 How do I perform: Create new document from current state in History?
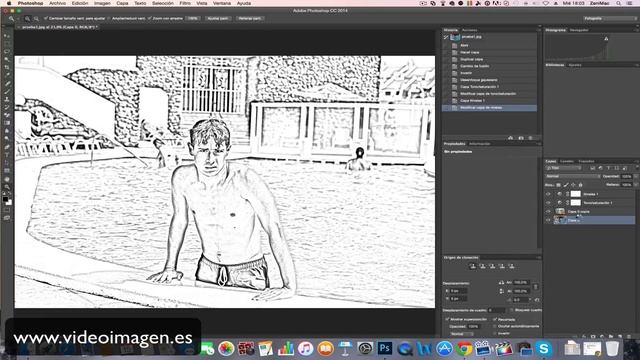tap(511, 138)
